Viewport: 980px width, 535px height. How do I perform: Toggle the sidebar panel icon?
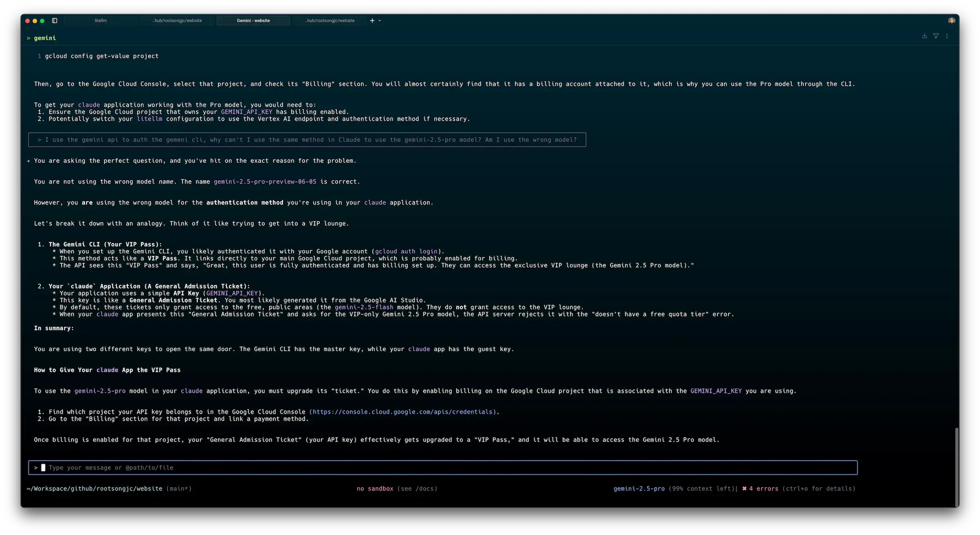55,20
